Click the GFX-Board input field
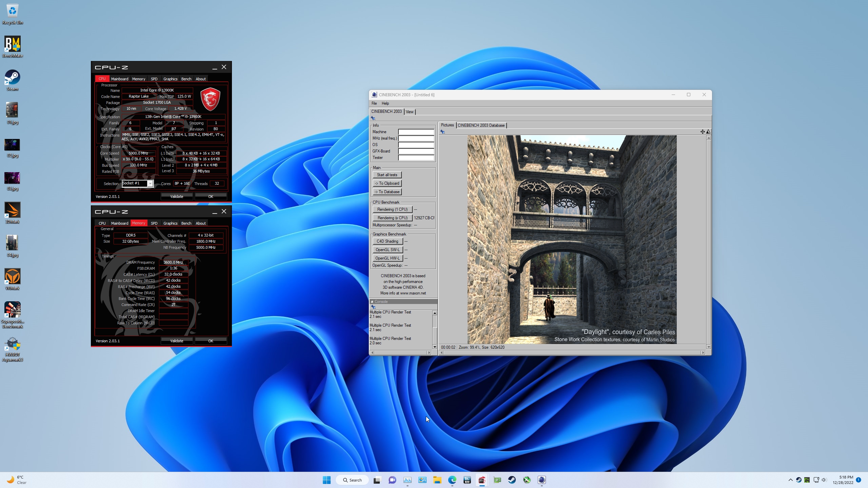The height and width of the screenshot is (488, 868). [x=416, y=151]
